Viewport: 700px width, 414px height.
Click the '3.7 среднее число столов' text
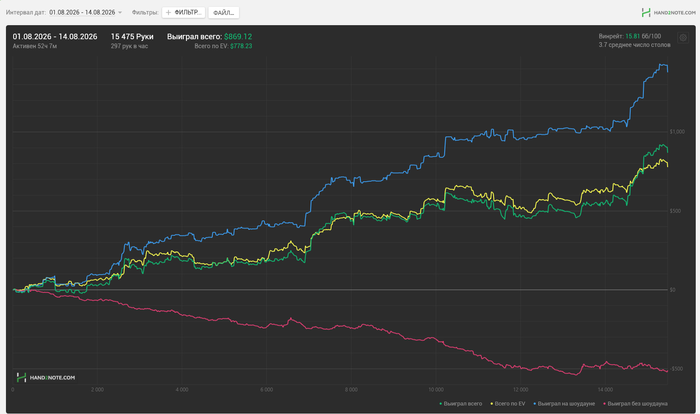click(x=634, y=45)
